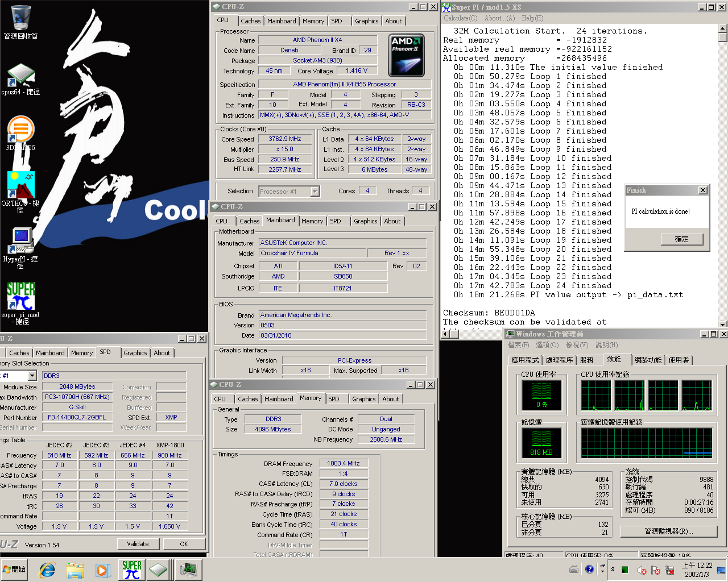Viewport: 728px width, 582px height.
Task: Switch to 使用者 tab in Task Manager
Action: [x=679, y=360]
